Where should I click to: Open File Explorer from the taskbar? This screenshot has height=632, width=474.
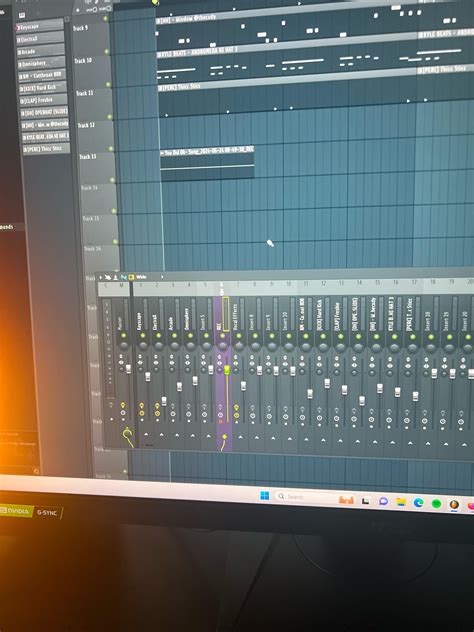(401, 502)
